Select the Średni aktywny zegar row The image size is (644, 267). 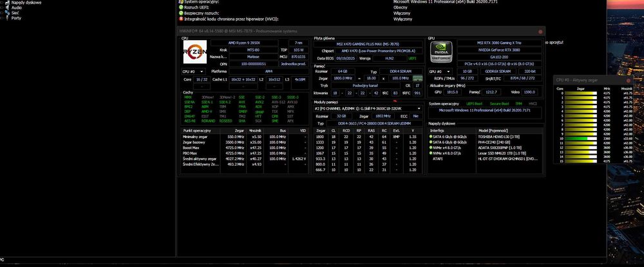coord(244,159)
